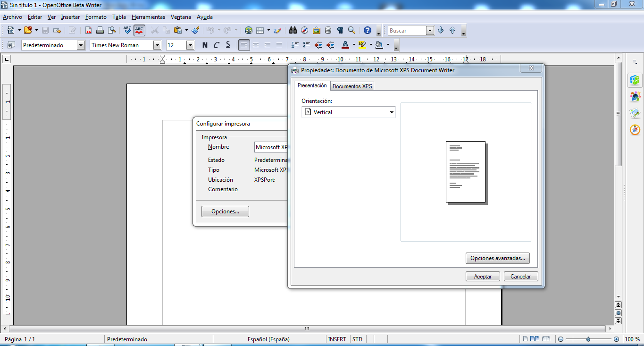This screenshot has width=644, height=346.
Task: Open the Times New Roman font dropdown
Action: [157, 45]
